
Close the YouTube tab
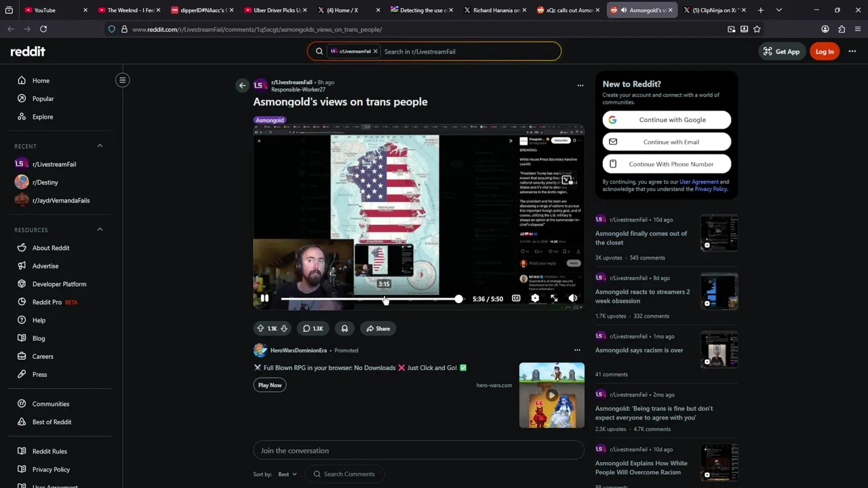pyautogui.click(x=85, y=10)
